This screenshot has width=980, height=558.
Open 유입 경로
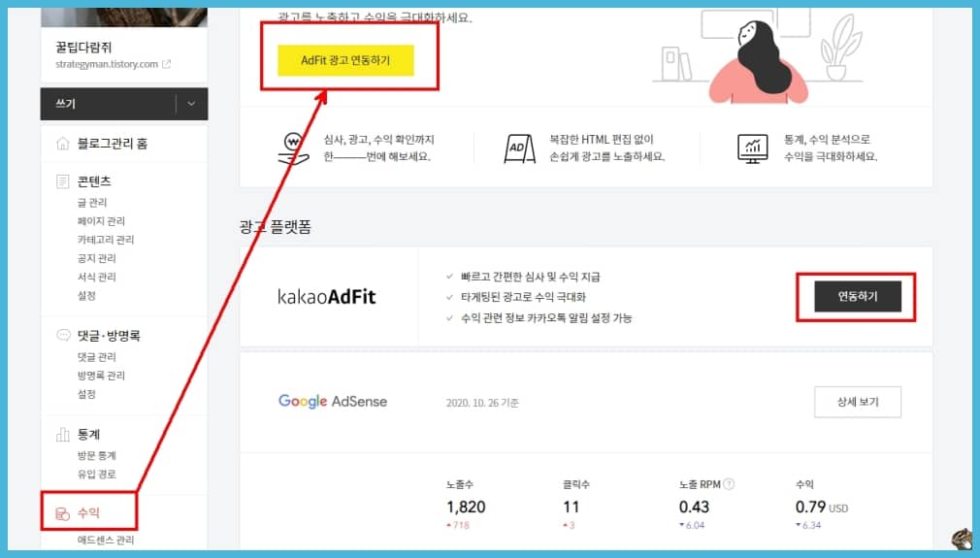click(x=97, y=475)
